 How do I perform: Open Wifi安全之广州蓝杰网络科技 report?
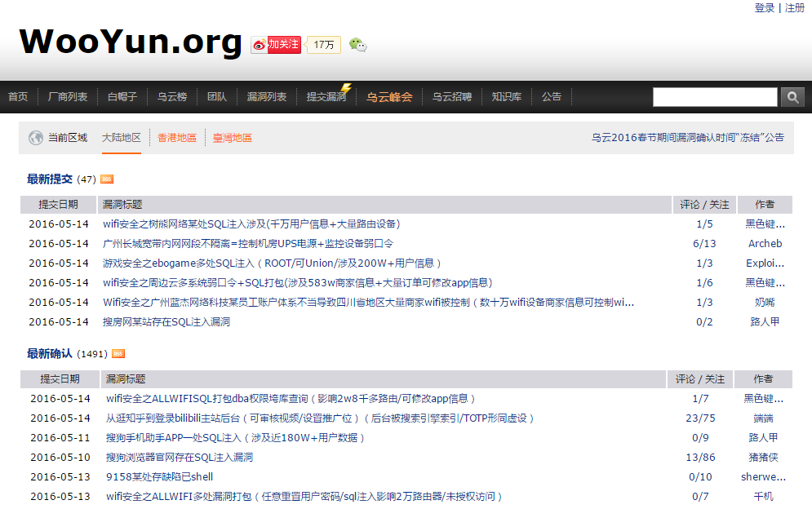click(368, 303)
